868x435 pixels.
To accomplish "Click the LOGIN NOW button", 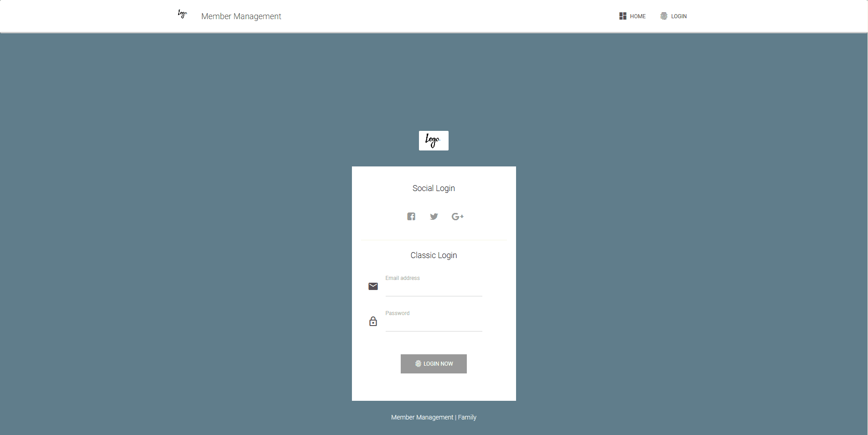I will click(x=434, y=364).
